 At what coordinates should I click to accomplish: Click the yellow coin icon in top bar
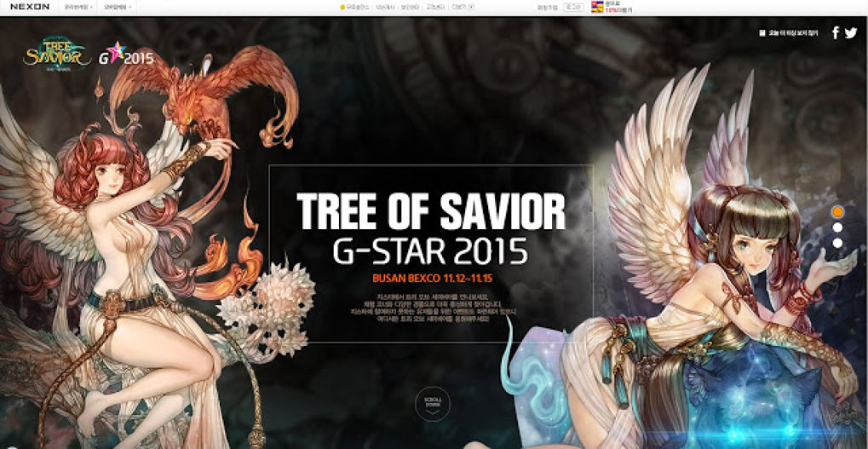click(342, 7)
